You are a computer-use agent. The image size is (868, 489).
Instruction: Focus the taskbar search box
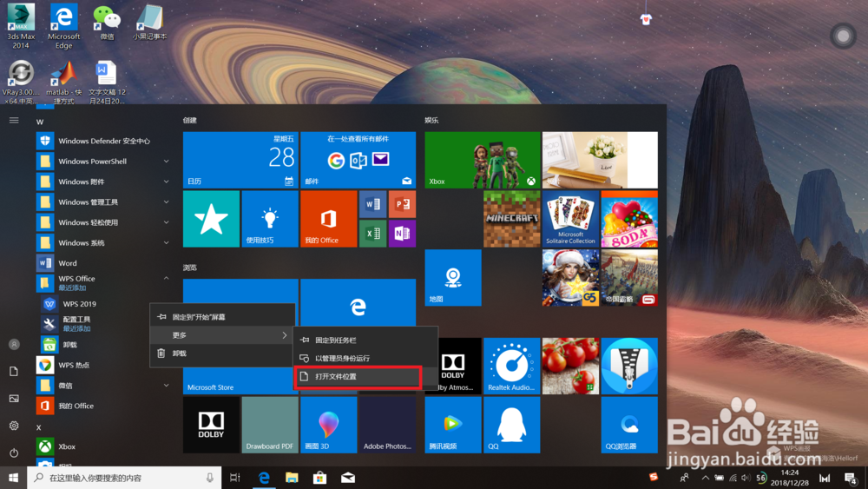124,478
